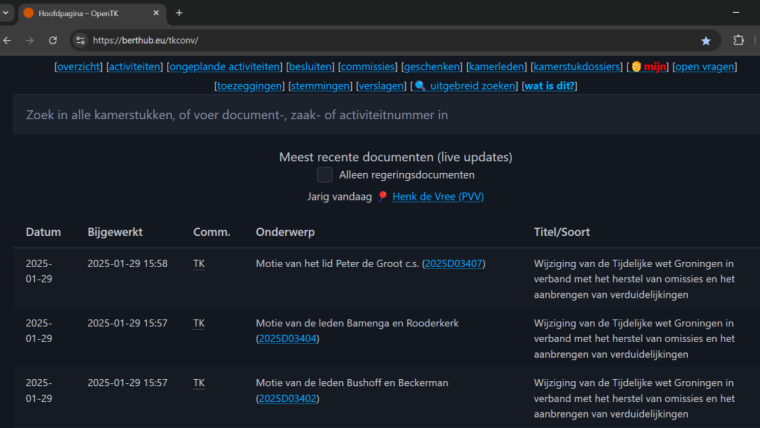Screen dimensions: 760x428
Task: Click the 'wat is dit?' link
Action: click(549, 86)
